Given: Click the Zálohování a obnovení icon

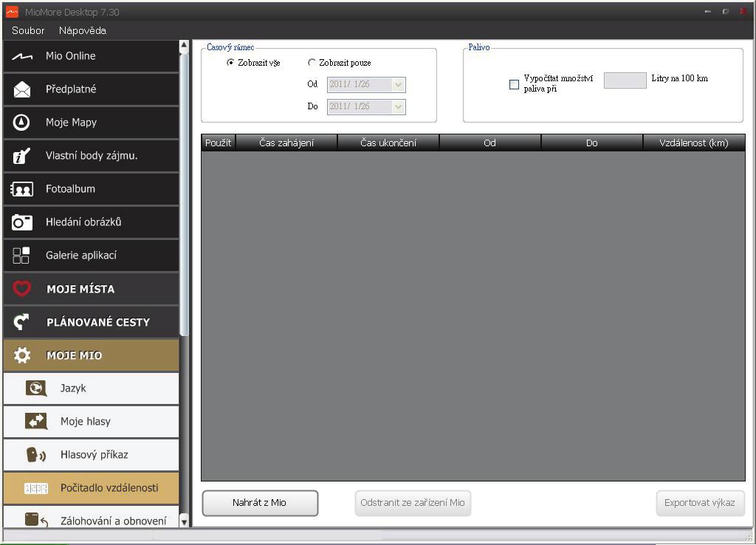Looking at the screenshot, I should pyautogui.click(x=36, y=520).
